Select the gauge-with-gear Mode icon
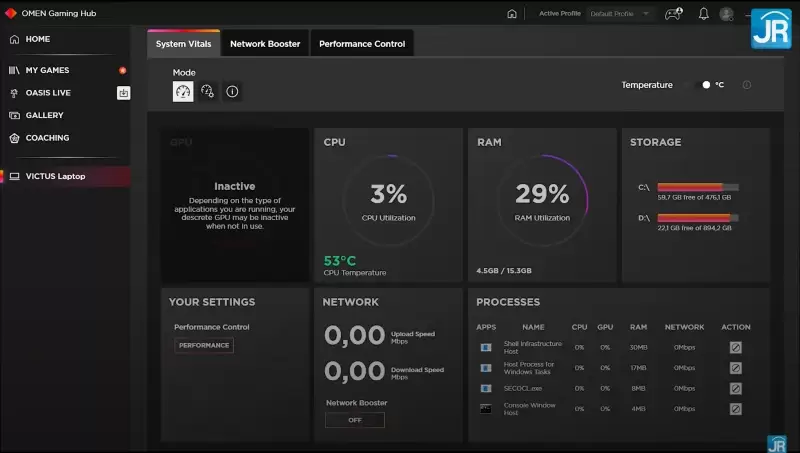This screenshot has width=800, height=453. 207,91
